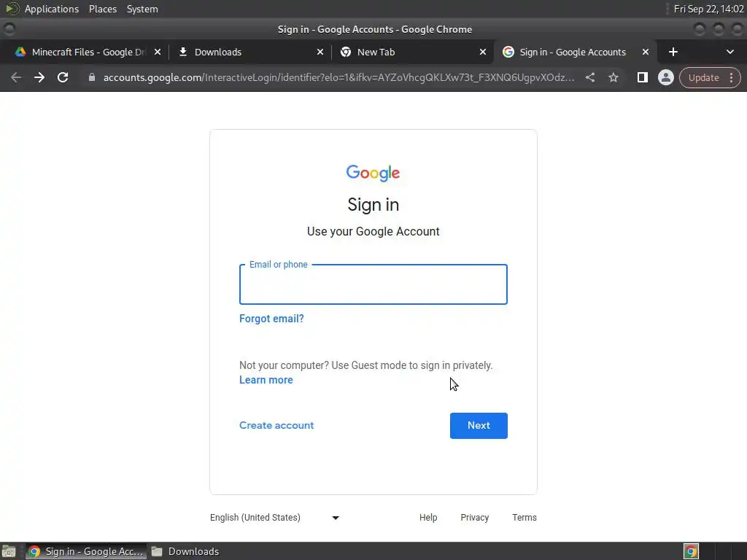Expand the tab search chevron
747x560 pixels.
[x=729, y=52]
